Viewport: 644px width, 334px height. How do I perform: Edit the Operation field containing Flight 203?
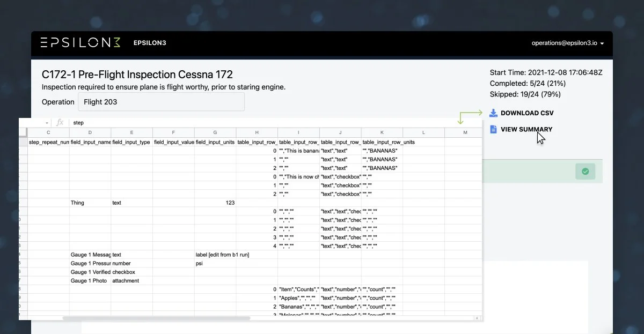161,102
